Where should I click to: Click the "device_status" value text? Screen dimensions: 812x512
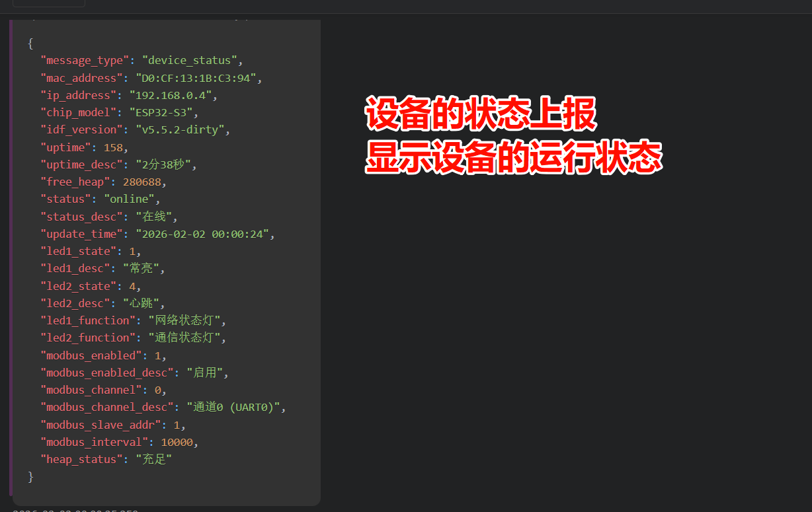coord(190,61)
